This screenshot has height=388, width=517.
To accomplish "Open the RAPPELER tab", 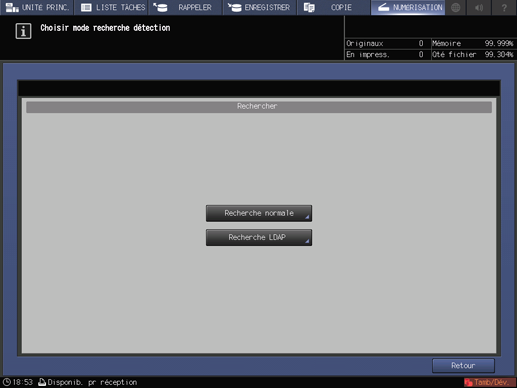I will tap(186, 7).
